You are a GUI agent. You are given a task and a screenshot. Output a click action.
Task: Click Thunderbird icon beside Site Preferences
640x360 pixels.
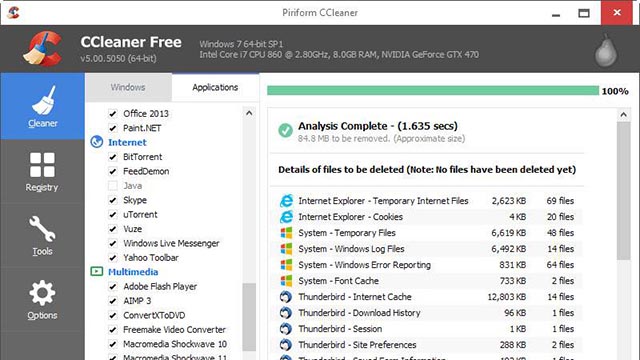[x=286, y=345]
